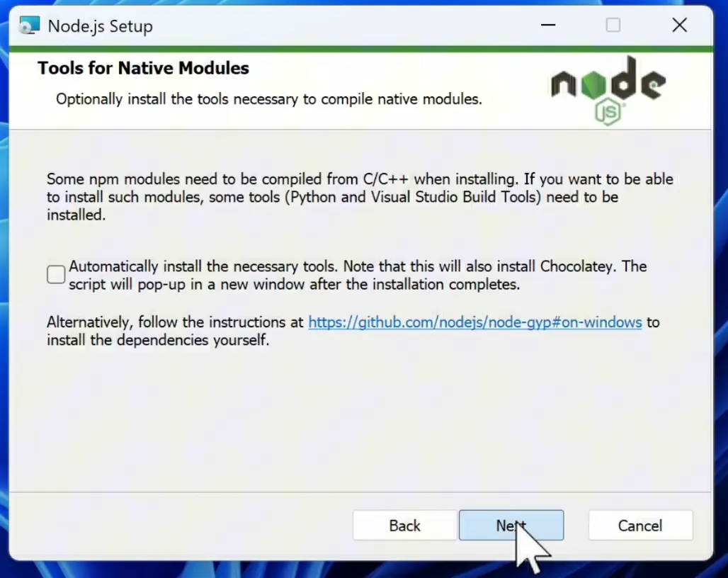Close the Node.js Setup dialog

tap(679, 25)
